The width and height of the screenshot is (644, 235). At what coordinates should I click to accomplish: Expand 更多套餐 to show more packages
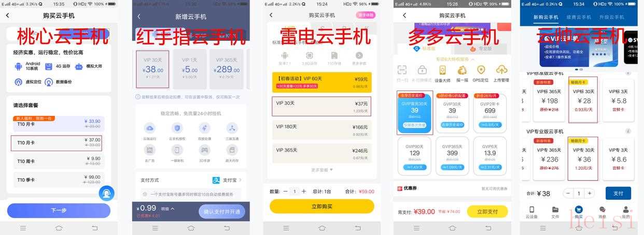pos(322,170)
